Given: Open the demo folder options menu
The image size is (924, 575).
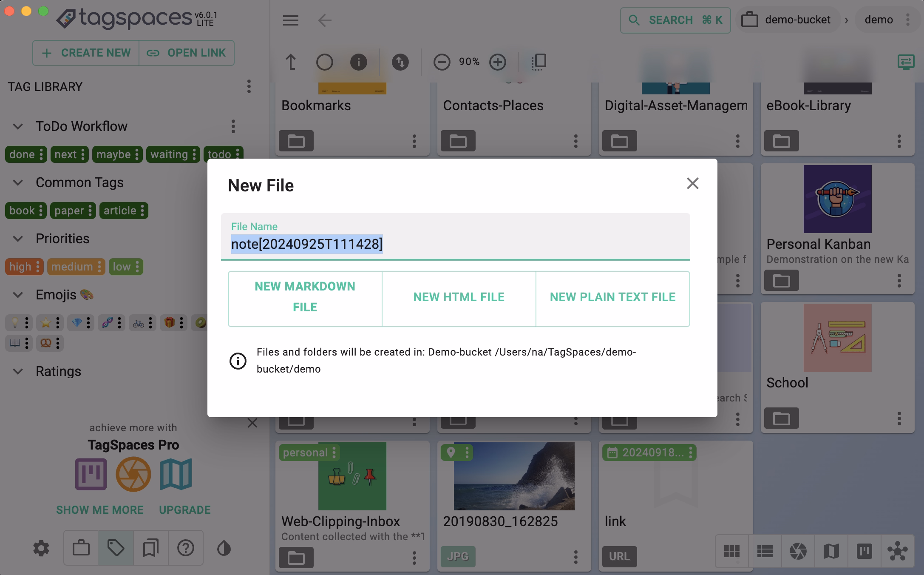Looking at the screenshot, I should (x=907, y=20).
